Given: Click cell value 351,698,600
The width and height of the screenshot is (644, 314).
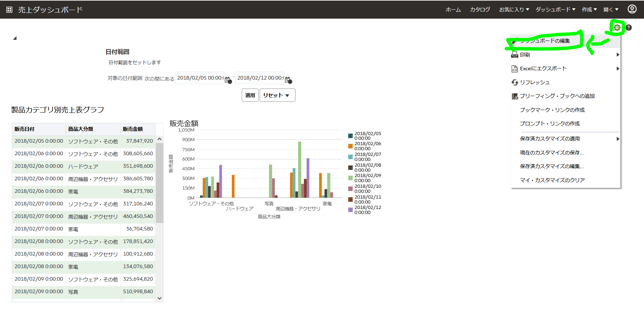Looking at the screenshot, I should [138, 166].
